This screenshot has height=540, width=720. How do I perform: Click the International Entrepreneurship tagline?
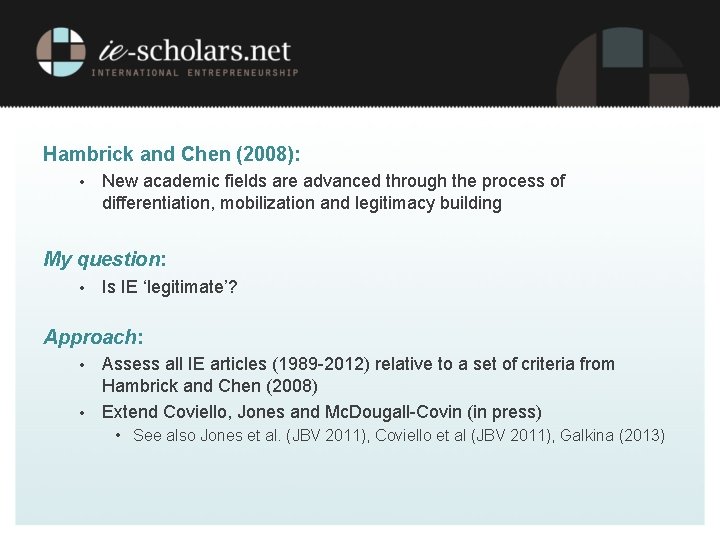(x=195, y=73)
